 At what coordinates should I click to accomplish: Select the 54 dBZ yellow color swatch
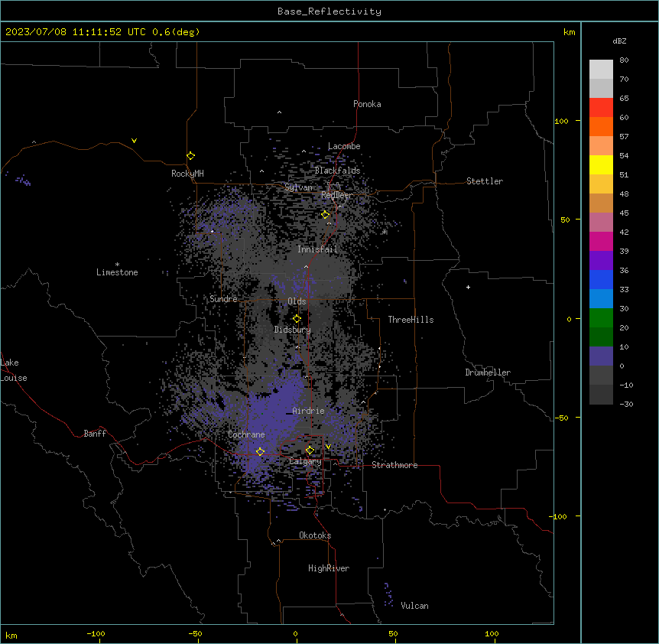[x=601, y=164]
